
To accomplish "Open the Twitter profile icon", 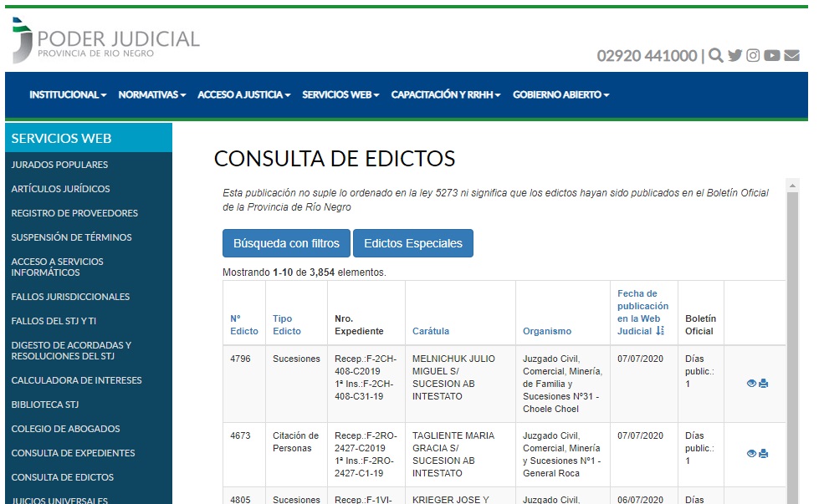I will (x=734, y=56).
